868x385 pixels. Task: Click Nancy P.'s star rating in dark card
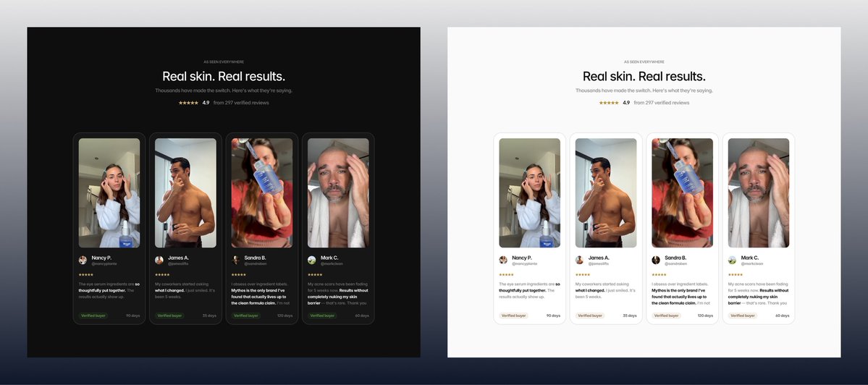86,275
